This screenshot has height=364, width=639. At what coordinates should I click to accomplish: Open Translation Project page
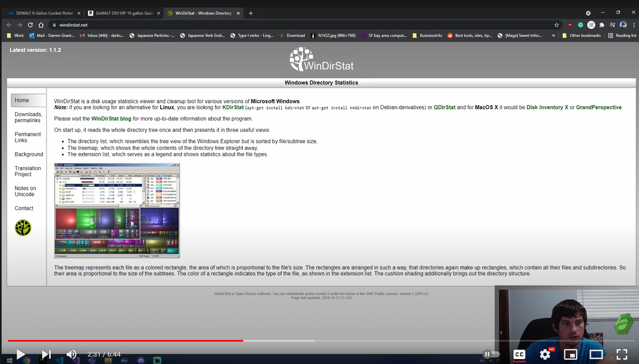[27, 171]
